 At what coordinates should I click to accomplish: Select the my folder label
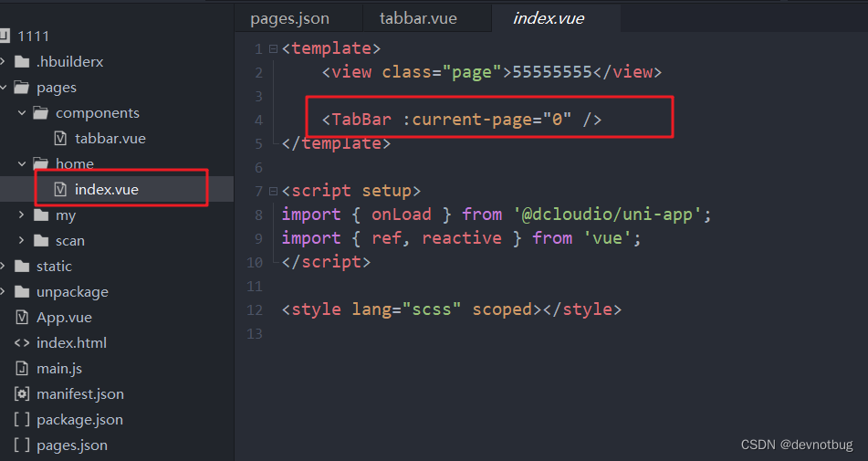tap(66, 215)
